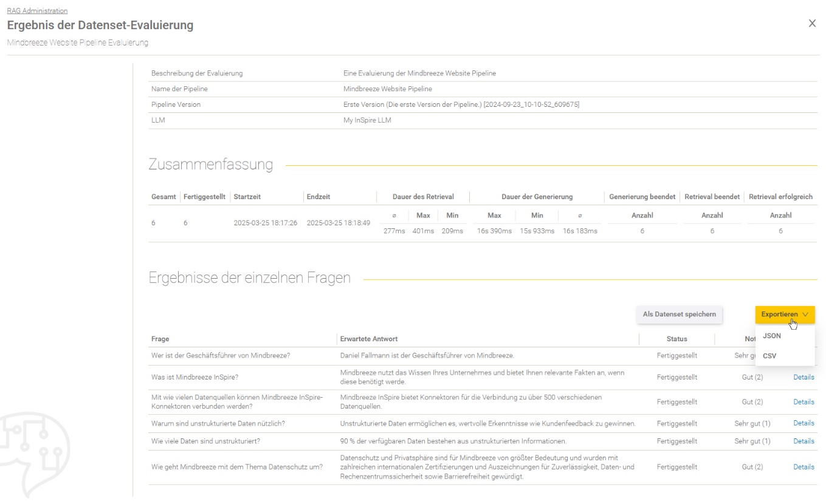Viewport: 826px width, 504px height.
Task: Click the Dauer der Generierung header
Action: (537, 197)
